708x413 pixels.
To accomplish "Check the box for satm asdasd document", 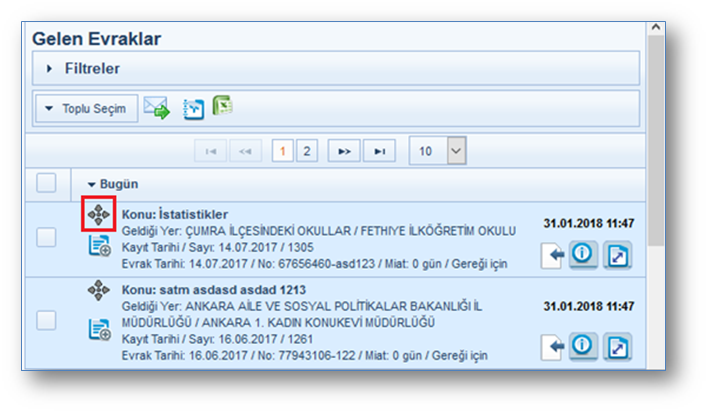I will tap(47, 320).
